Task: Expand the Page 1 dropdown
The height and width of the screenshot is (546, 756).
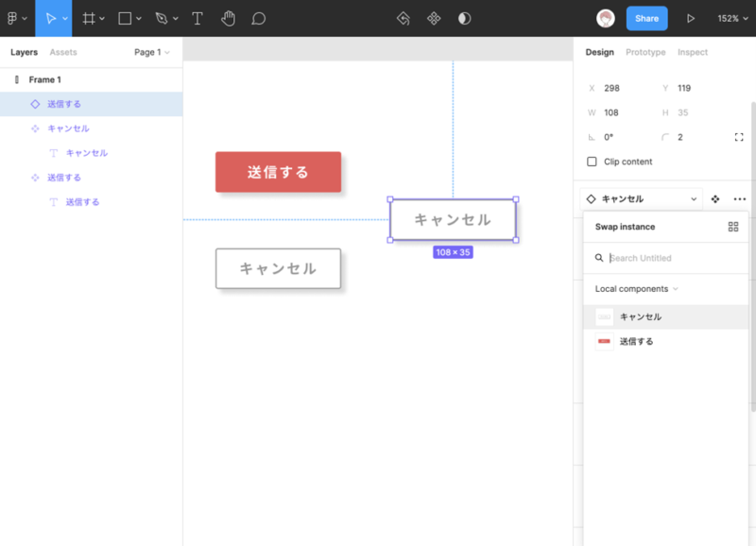Action: tap(151, 52)
